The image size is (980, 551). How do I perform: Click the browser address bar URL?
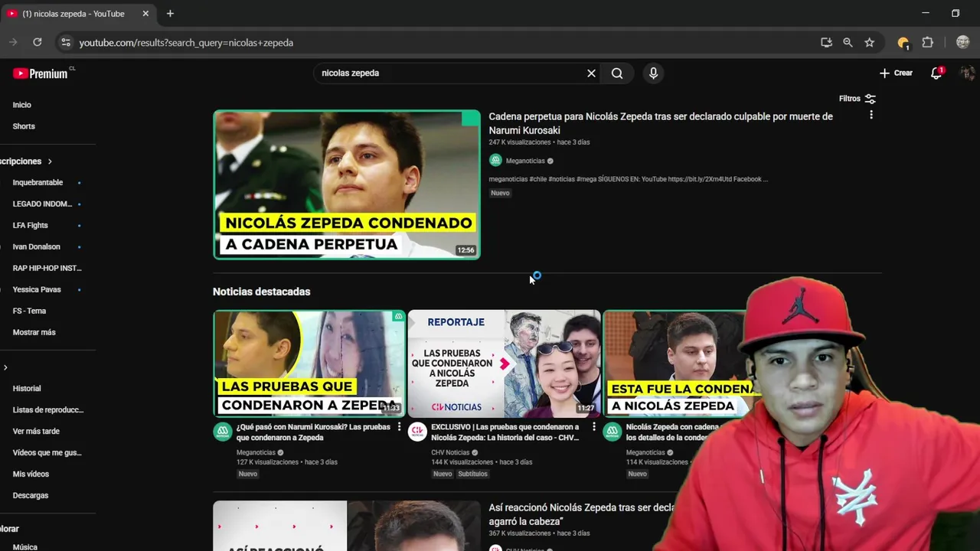click(186, 43)
